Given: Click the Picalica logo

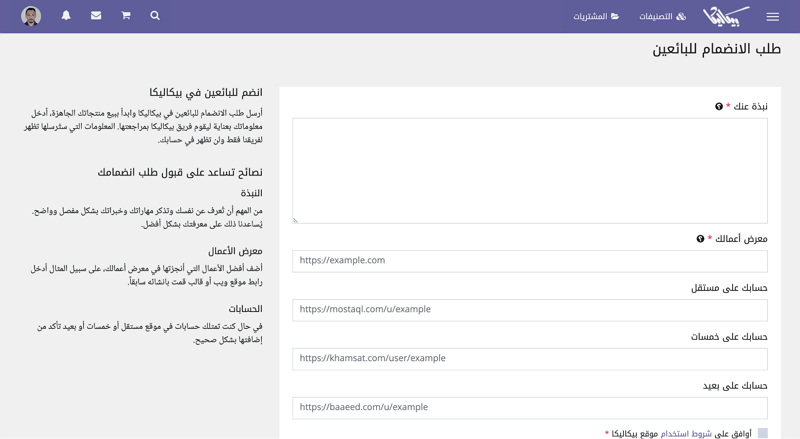Looking at the screenshot, I should pos(726,16).
